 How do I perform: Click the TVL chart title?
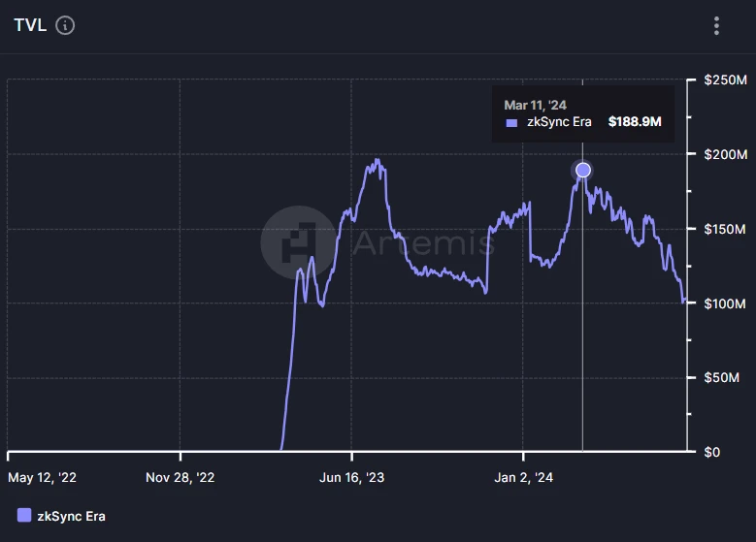(x=29, y=25)
